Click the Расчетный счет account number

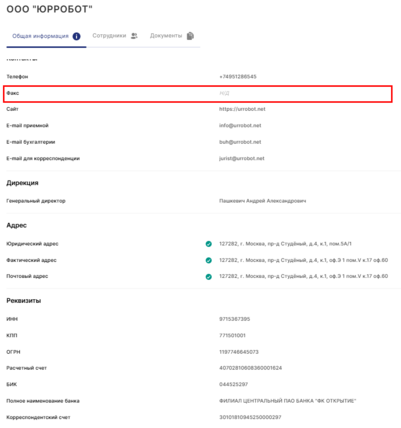point(250,368)
